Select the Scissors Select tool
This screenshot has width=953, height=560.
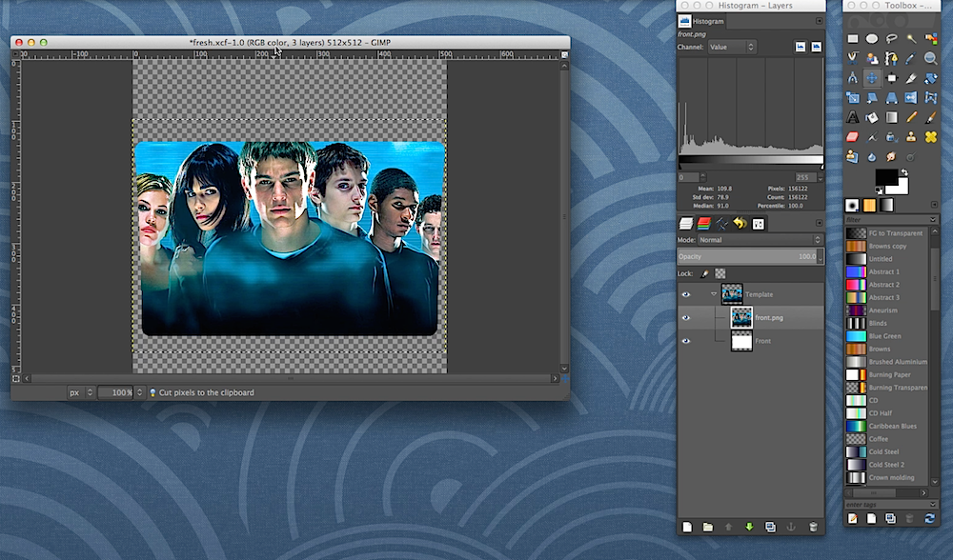pos(853,58)
